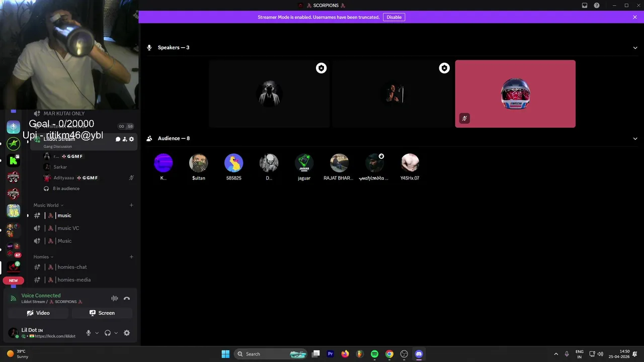Image resolution: width=644 pixels, height=362 pixels.
Task: View 585825 audience member
Action: pyautogui.click(x=233, y=167)
